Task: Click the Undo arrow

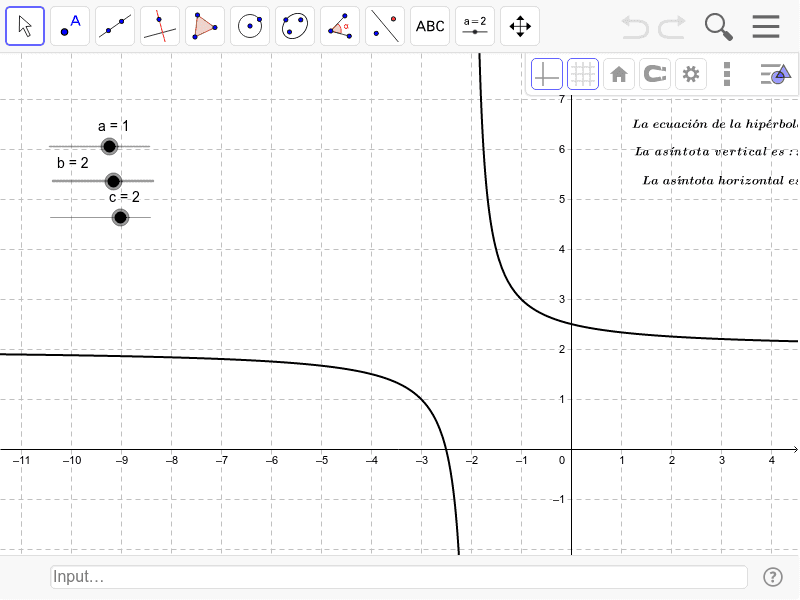Action: coord(635,27)
